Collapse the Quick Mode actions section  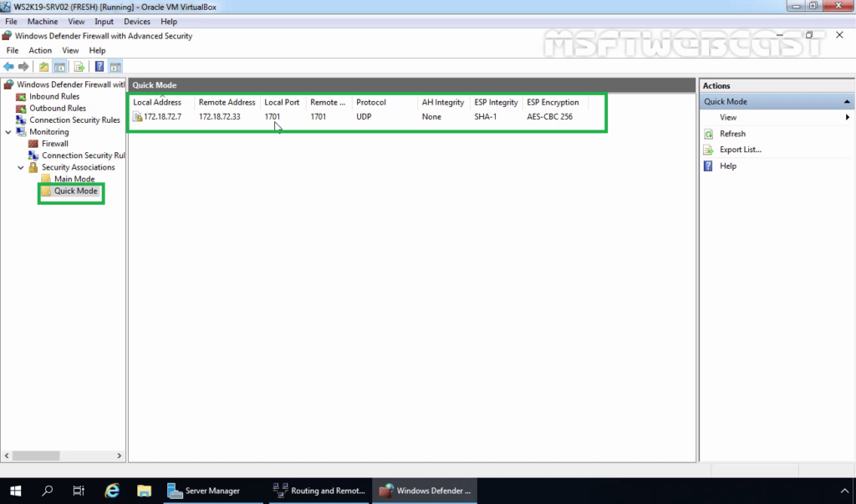pyautogui.click(x=847, y=102)
